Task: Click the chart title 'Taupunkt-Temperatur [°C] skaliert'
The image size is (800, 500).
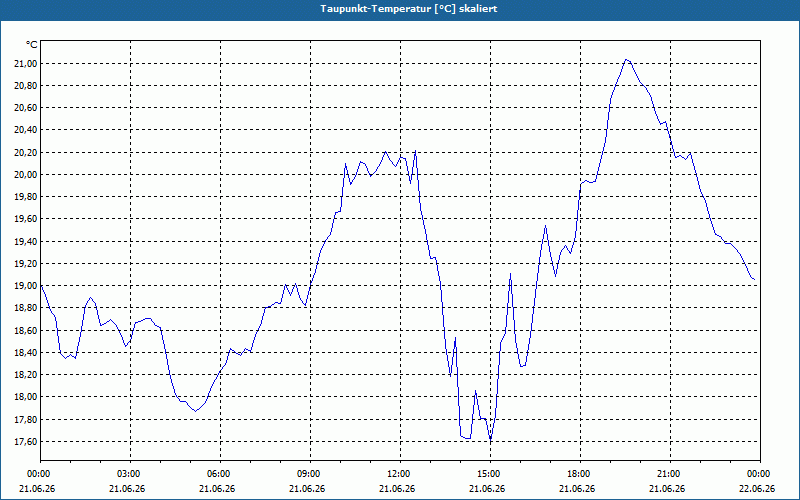Action: [408, 9]
